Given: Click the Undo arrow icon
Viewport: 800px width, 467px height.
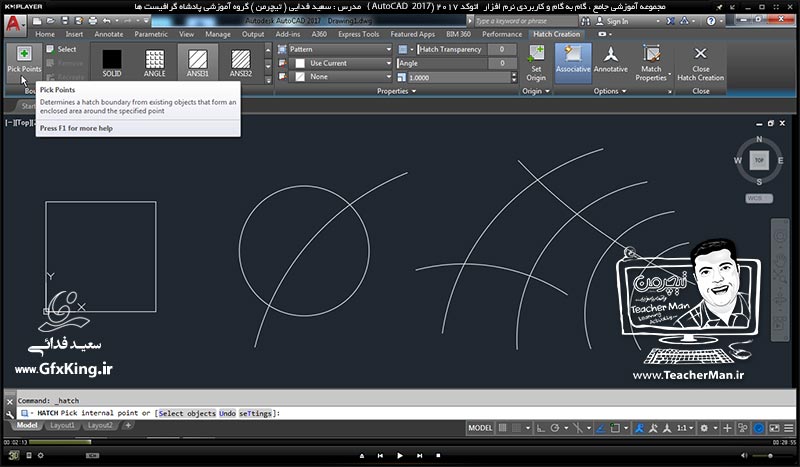Looking at the screenshot, I should 106,21.
